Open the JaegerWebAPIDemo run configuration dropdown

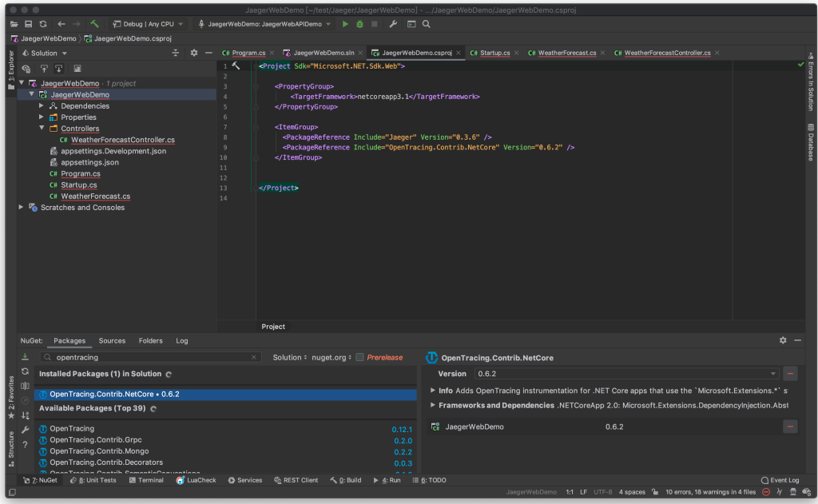click(x=265, y=24)
